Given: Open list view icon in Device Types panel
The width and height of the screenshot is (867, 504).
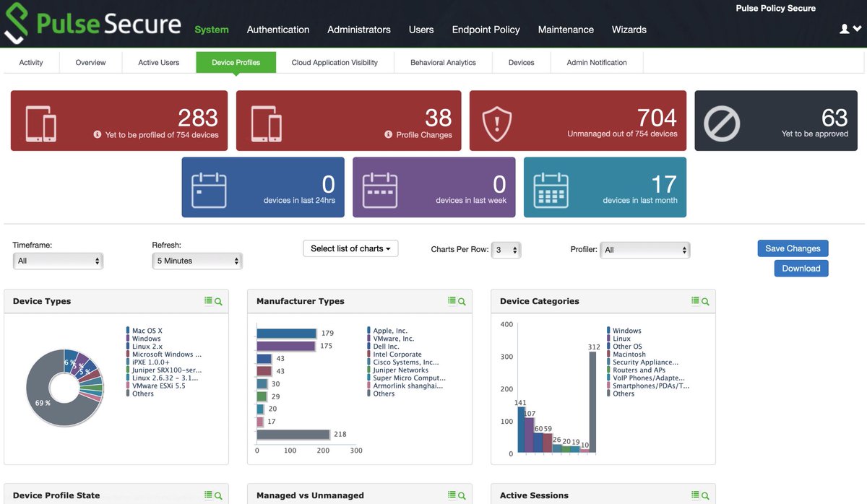Looking at the screenshot, I should [208, 301].
